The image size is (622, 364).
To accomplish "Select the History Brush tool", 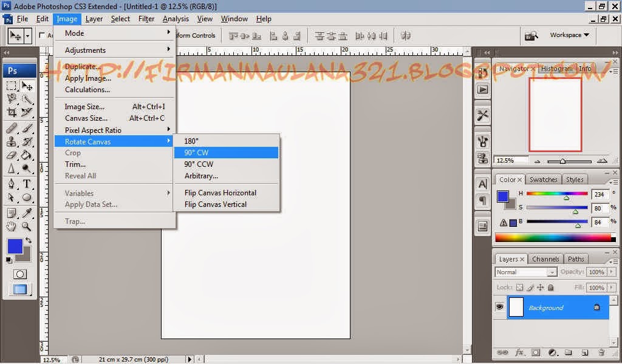I will 27,141.
